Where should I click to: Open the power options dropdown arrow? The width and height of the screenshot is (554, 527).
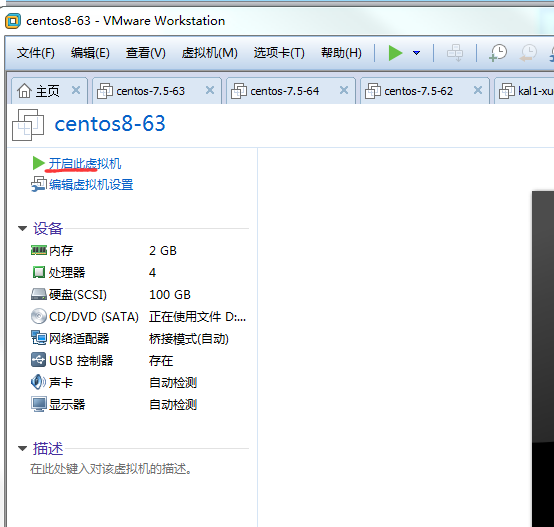[417, 53]
